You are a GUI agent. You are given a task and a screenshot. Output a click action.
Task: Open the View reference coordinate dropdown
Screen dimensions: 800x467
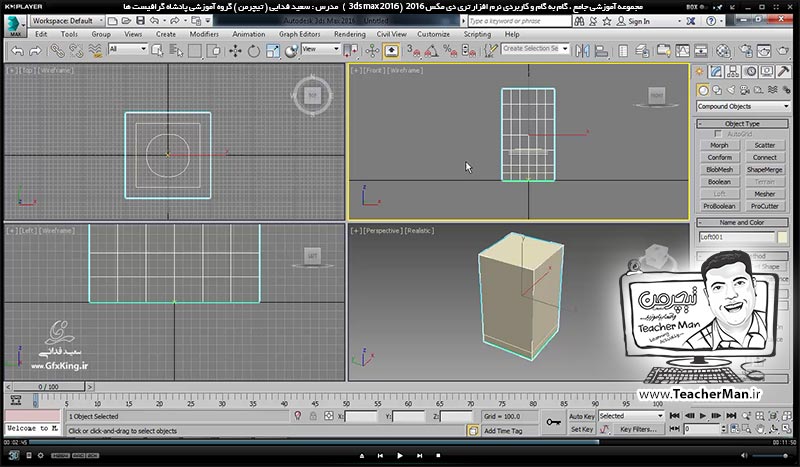[320, 49]
